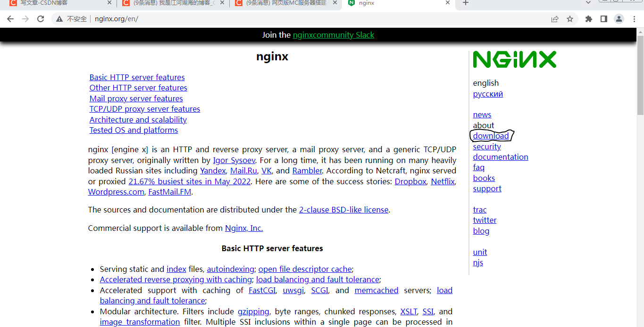Open the gzipping filter link
This screenshot has width=644, height=327.
(x=253, y=311)
